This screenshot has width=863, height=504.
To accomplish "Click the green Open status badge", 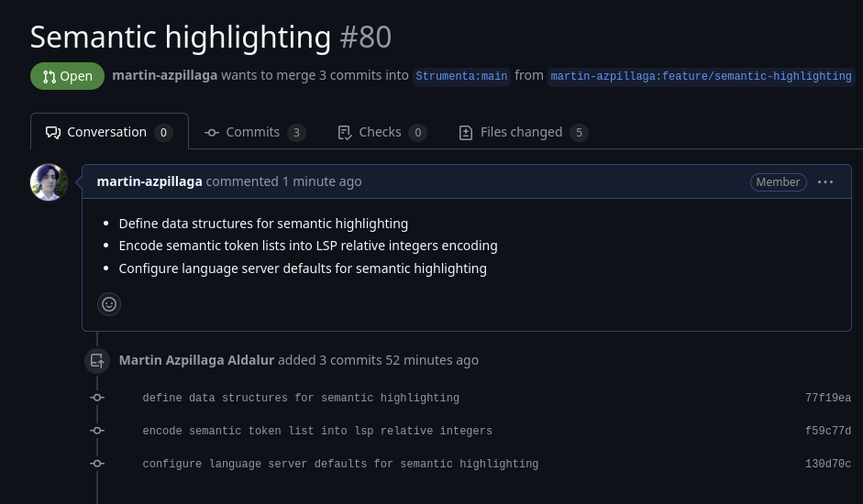I will [67, 76].
